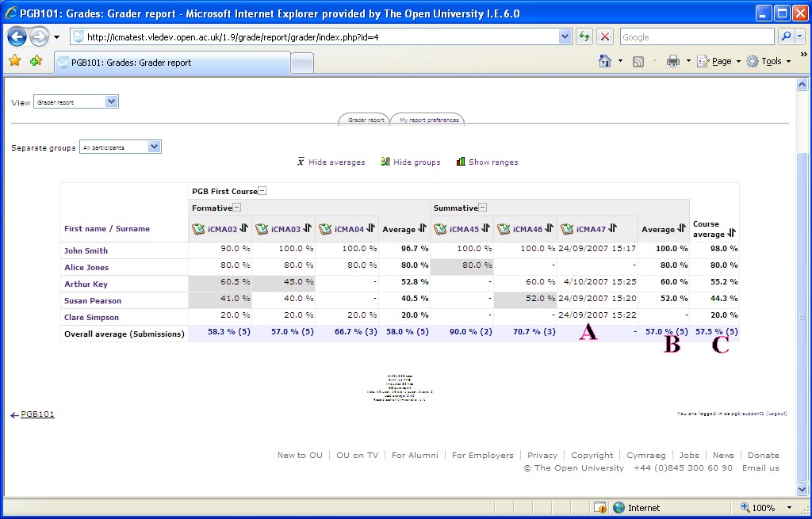Click the iCMA47 quiz icon
This screenshot has width=812, height=519.
click(x=567, y=229)
